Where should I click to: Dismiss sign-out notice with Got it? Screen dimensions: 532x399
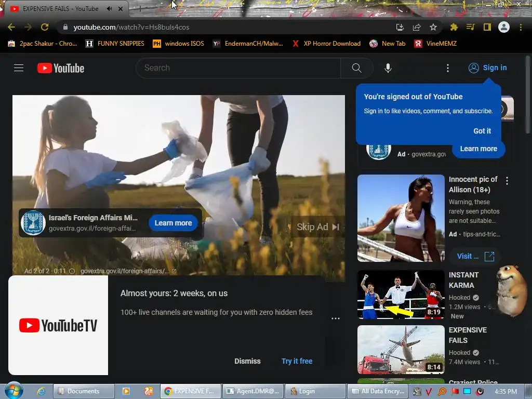[x=482, y=131]
